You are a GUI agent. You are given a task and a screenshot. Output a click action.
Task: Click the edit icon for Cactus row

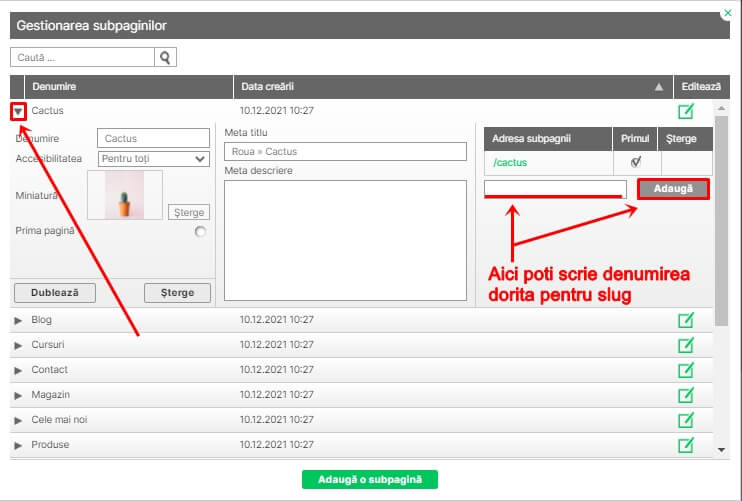(686, 111)
